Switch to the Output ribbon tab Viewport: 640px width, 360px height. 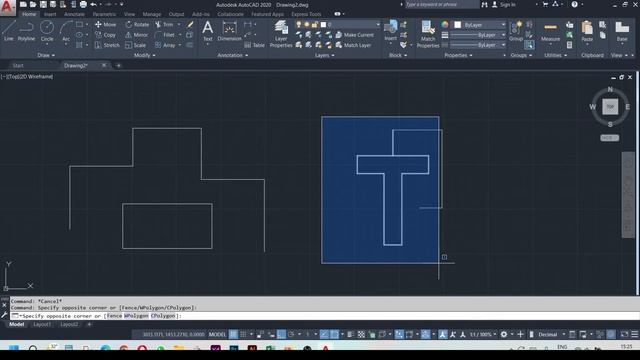tap(176, 14)
